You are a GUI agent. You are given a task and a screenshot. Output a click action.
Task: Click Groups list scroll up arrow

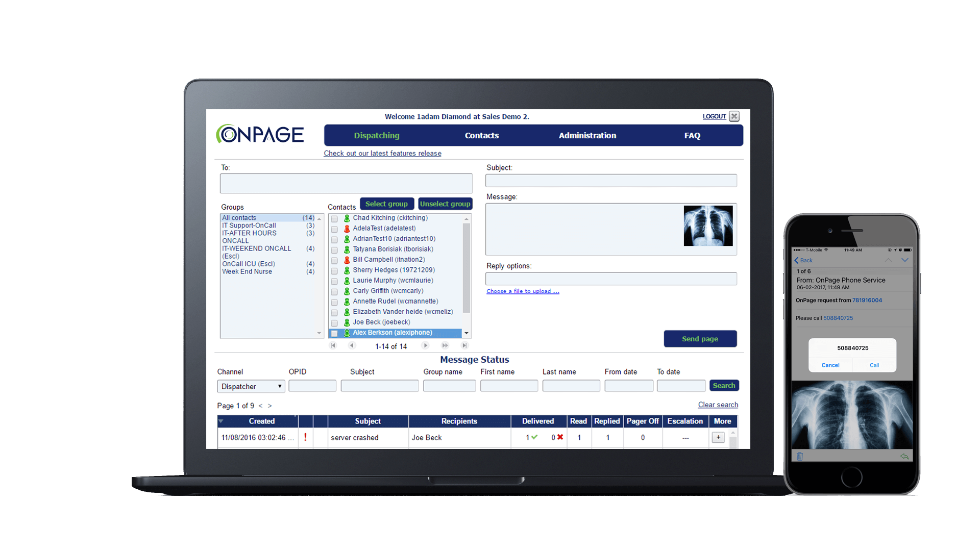tap(320, 218)
